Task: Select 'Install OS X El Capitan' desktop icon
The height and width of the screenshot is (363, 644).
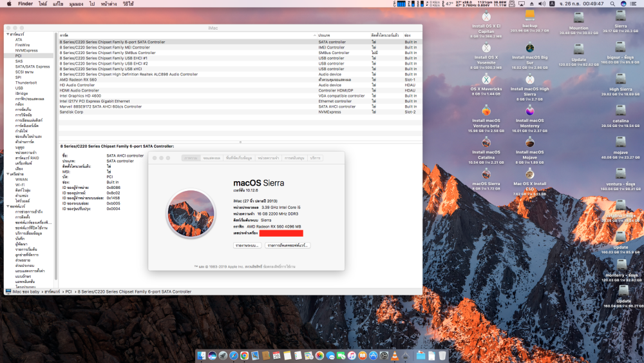Action: coord(486,25)
